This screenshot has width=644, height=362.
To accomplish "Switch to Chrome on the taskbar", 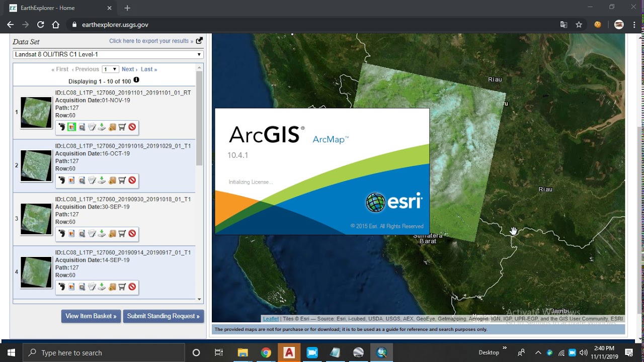I will (266, 352).
